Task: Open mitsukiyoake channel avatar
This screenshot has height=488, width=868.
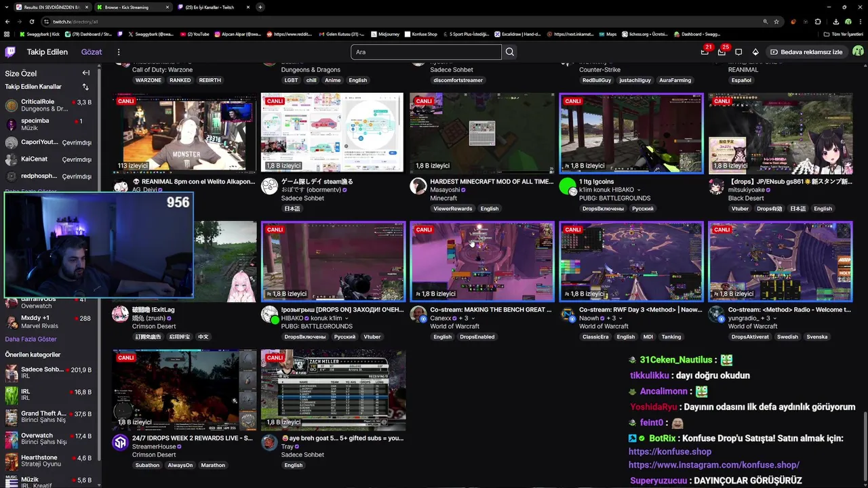Action: pyautogui.click(x=717, y=186)
